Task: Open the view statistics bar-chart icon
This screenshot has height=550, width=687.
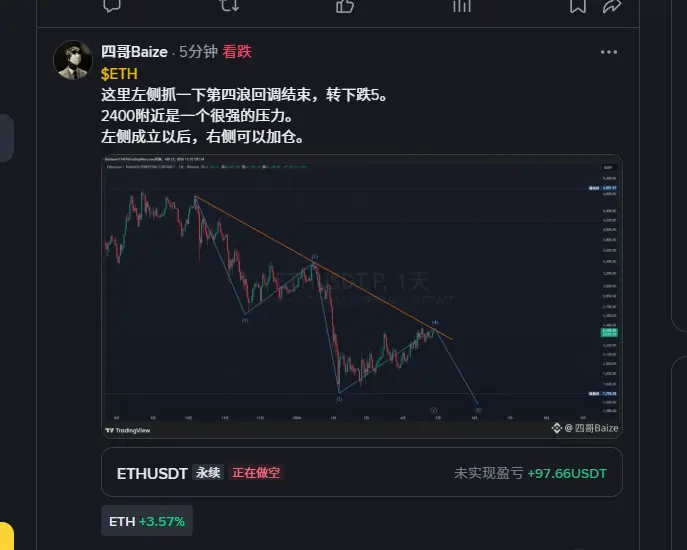Action: [x=461, y=5]
